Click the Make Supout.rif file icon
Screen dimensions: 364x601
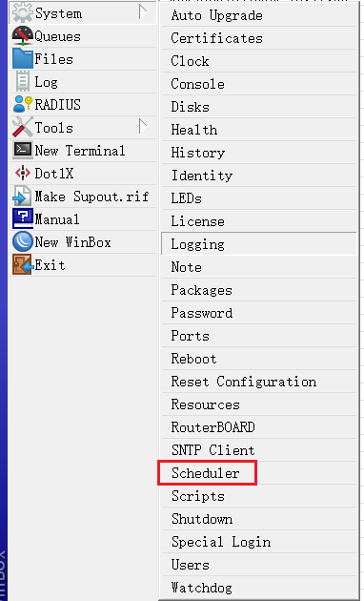pyautogui.click(x=23, y=197)
